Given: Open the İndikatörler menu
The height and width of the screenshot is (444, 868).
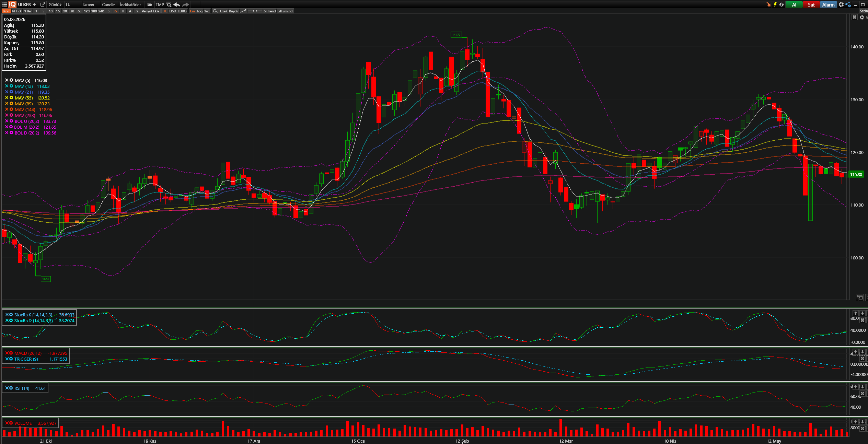Looking at the screenshot, I should (x=130, y=4).
